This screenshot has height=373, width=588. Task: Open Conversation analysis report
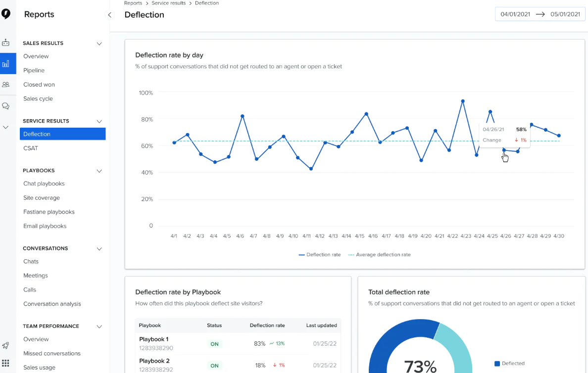[52, 304]
